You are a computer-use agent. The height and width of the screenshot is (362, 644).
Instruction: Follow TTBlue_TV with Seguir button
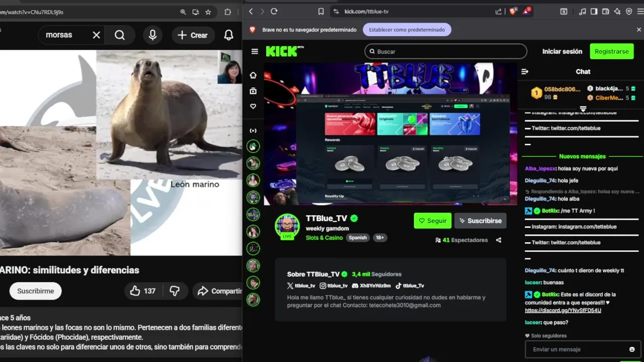tap(432, 221)
